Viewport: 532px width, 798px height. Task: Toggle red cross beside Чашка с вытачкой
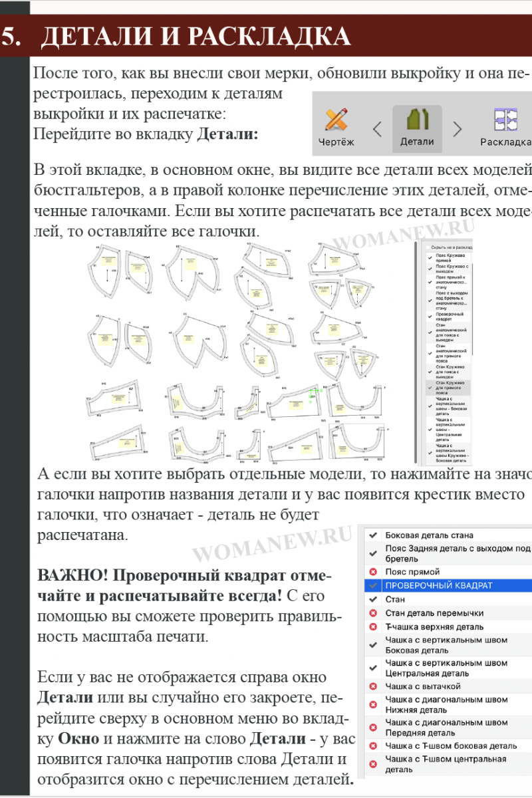(x=373, y=686)
